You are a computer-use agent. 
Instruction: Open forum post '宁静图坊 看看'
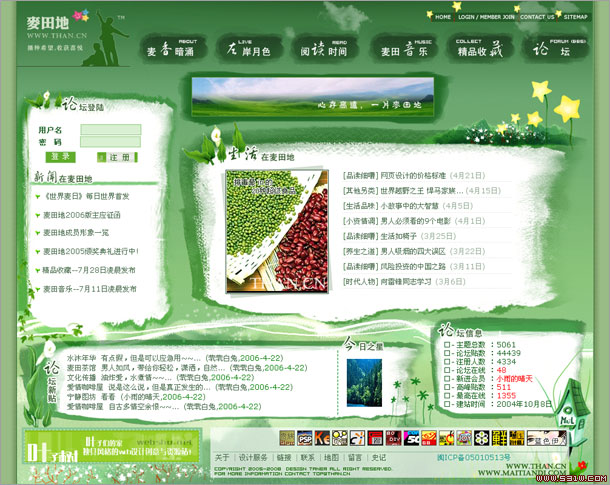(91, 397)
